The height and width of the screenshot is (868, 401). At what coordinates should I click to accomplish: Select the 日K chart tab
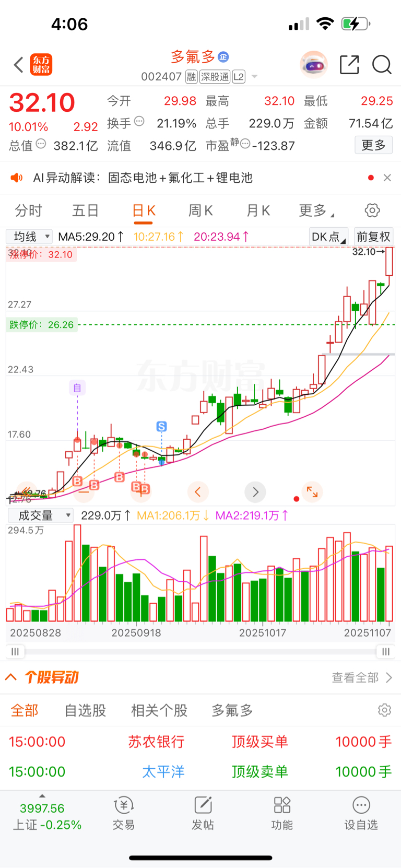pos(144,210)
